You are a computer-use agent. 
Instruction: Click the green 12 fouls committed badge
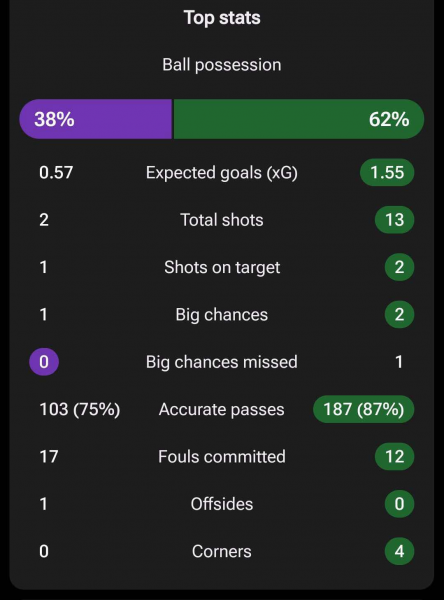tap(395, 457)
